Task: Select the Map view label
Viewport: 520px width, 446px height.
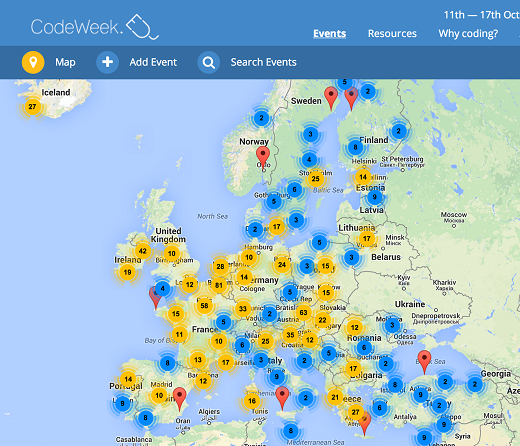Action: 65,62
